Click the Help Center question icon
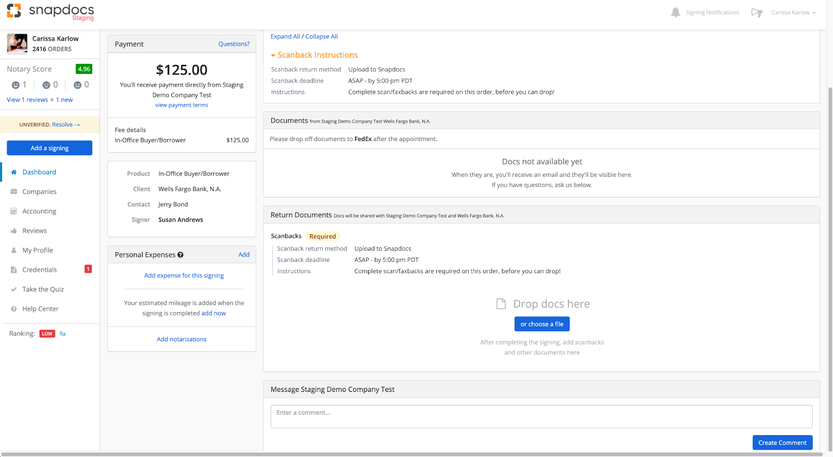This screenshot has width=833, height=457. pos(14,309)
